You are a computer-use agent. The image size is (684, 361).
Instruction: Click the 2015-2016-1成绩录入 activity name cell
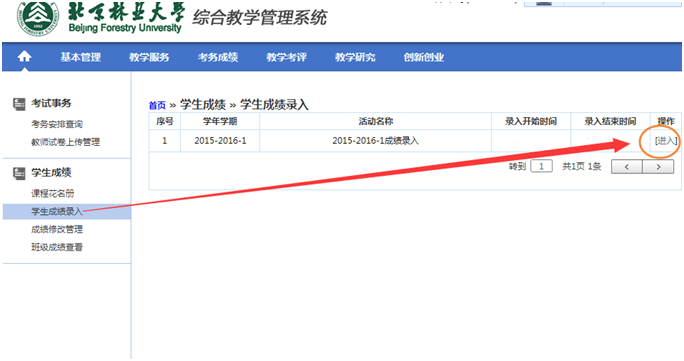(376, 141)
